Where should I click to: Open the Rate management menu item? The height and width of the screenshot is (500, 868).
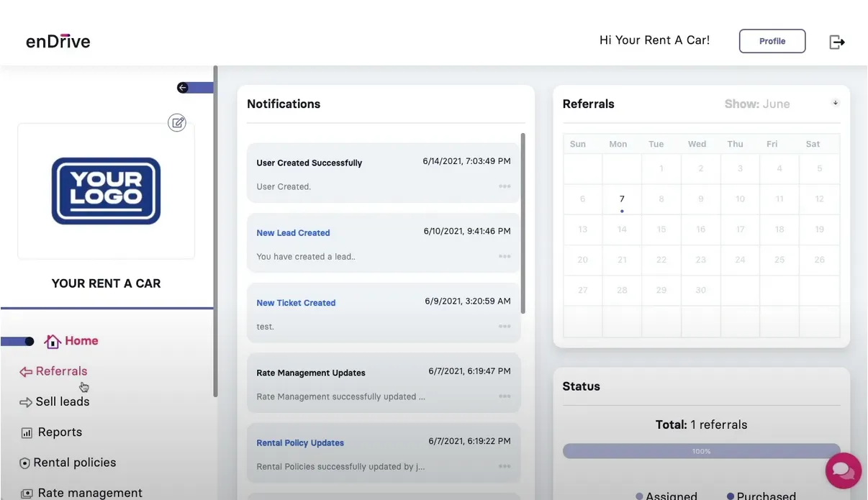tap(90, 493)
